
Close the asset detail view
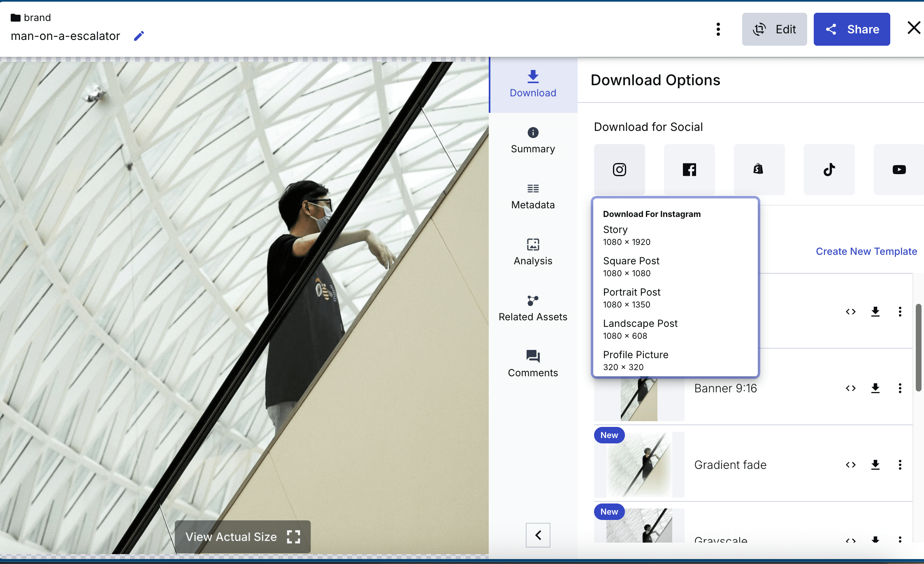click(x=914, y=28)
